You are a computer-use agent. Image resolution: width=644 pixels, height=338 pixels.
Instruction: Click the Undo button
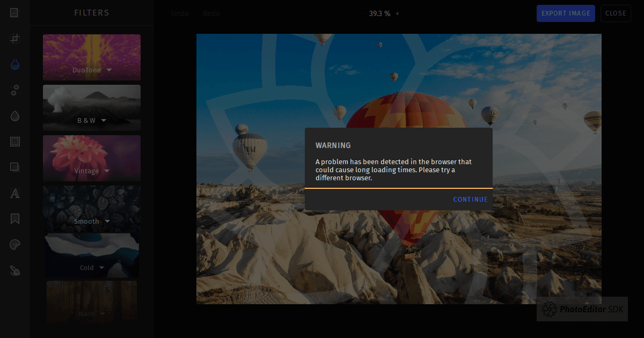click(x=180, y=13)
